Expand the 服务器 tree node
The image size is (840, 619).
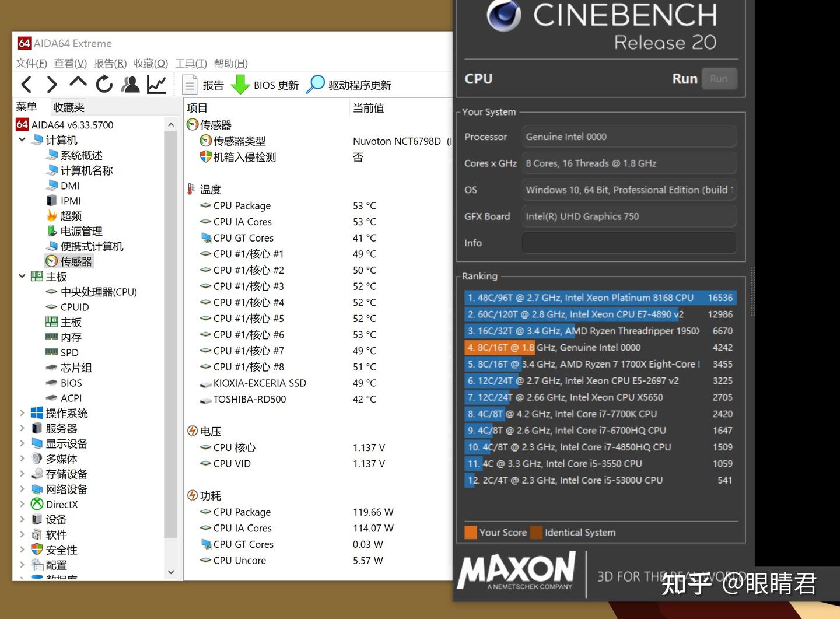point(22,428)
